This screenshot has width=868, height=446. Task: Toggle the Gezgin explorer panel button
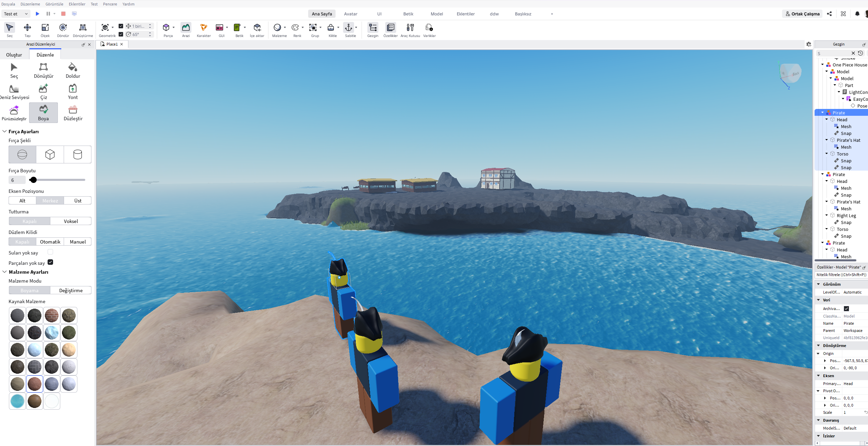tap(373, 30)
